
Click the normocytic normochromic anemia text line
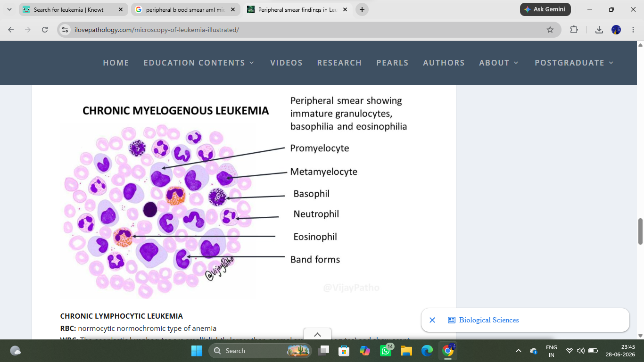(138, 329)
